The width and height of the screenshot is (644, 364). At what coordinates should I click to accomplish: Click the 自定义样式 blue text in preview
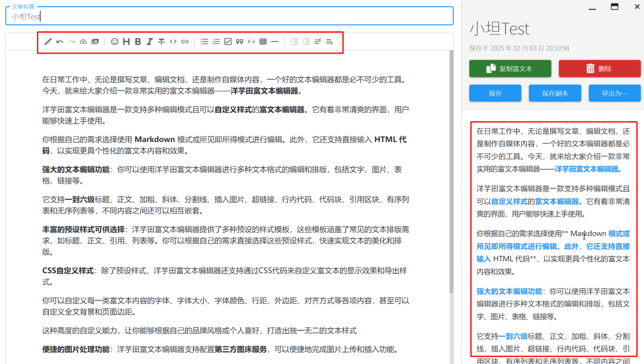(x=509, y=201)
